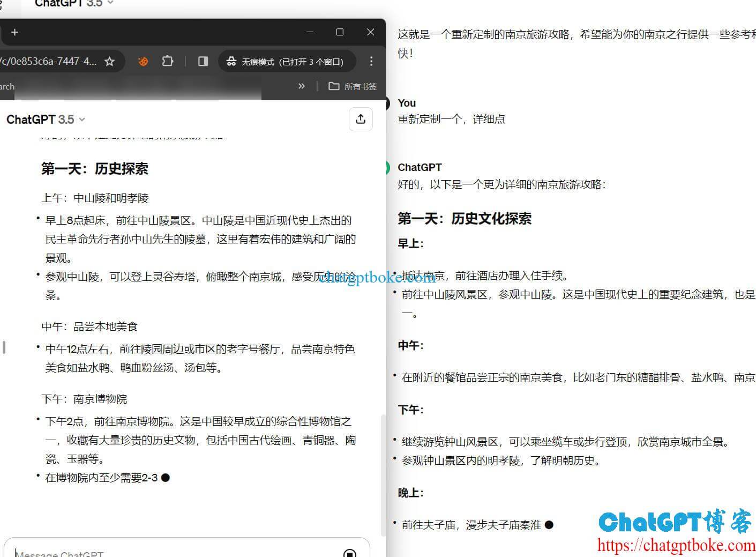Minimize the front browser window

(310, 32)
